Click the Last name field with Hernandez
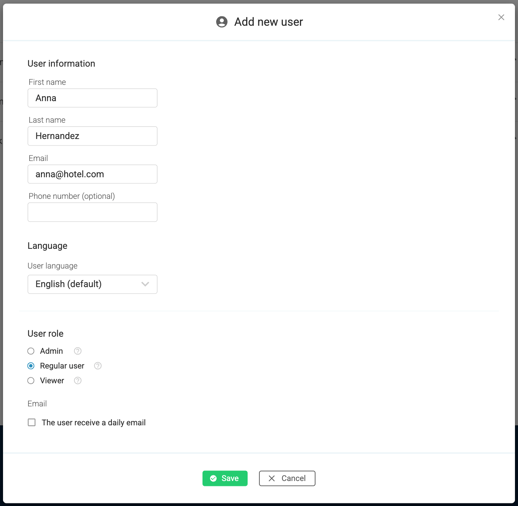The width and height of the screenshot is (518, 506). pyautogui.click(x=92, y=136)
